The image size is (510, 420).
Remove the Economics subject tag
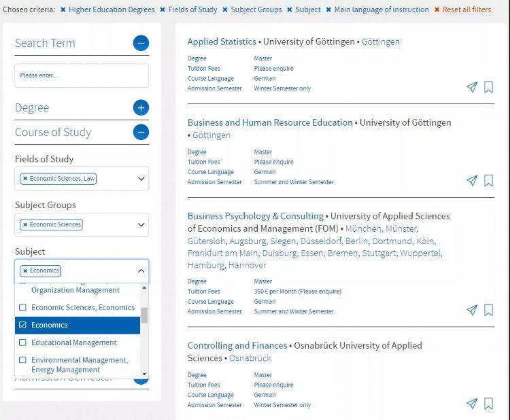(25, 270)
